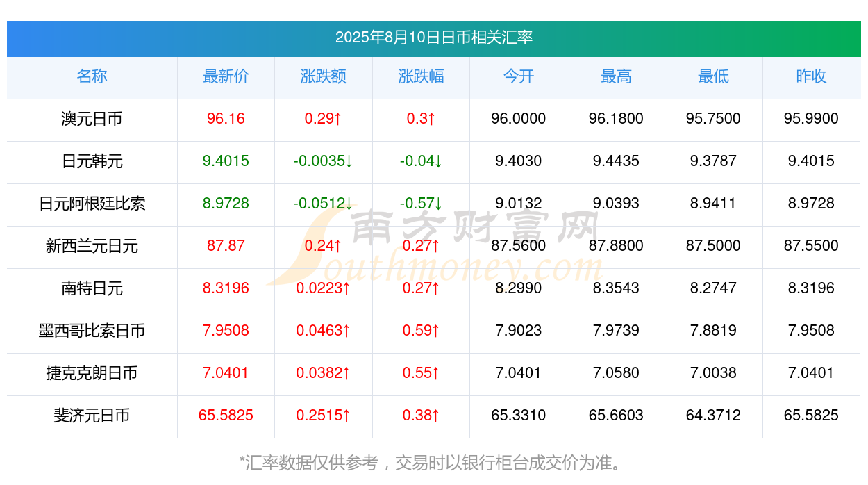Click the low value 7.8819
The height and width of the screenshot is (485, 868).
714,331
